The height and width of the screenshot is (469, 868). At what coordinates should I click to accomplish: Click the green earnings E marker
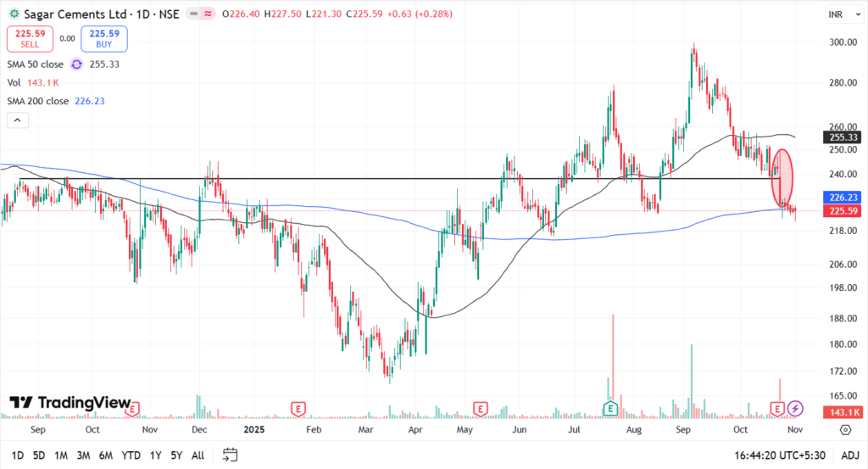609,409
